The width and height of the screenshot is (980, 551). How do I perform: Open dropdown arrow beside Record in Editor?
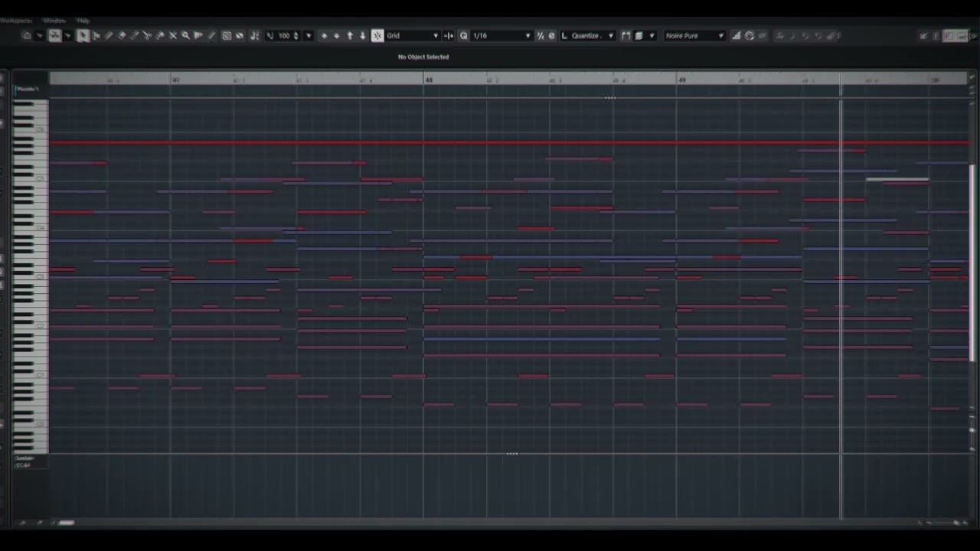click(68, 36)
